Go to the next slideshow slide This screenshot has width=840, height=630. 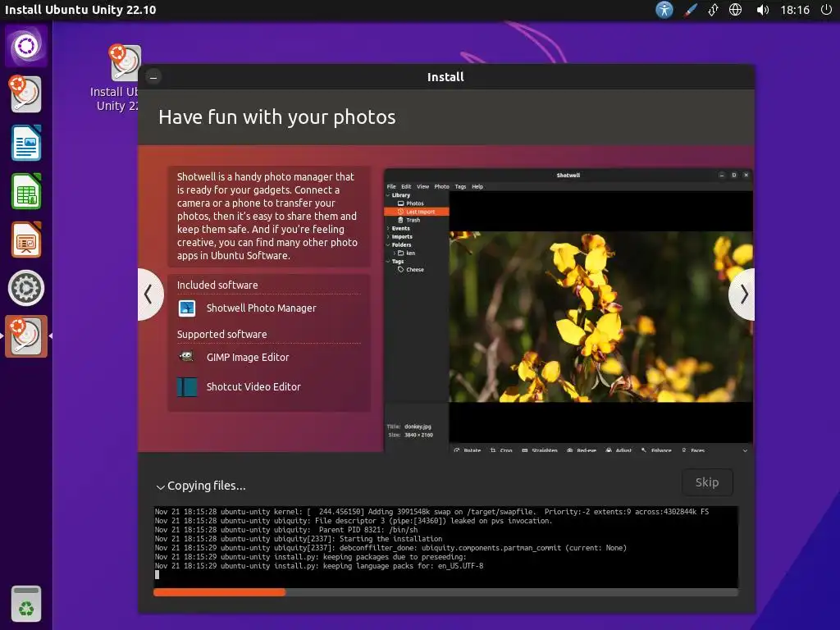[x=743, y=294]
